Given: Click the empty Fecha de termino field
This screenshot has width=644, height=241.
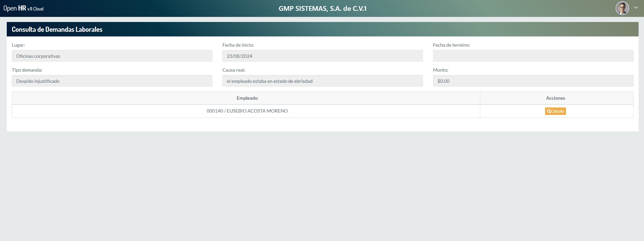Looking at the screenshot, I should point(533,56).
